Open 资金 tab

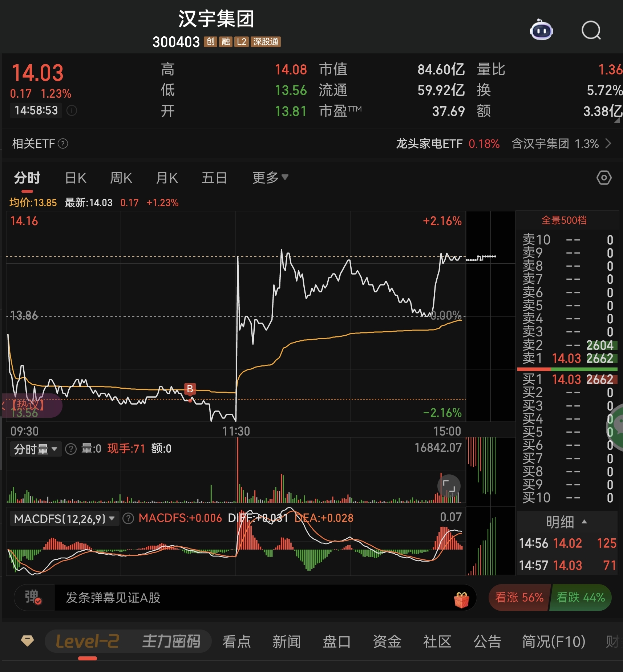click(387, 641)
